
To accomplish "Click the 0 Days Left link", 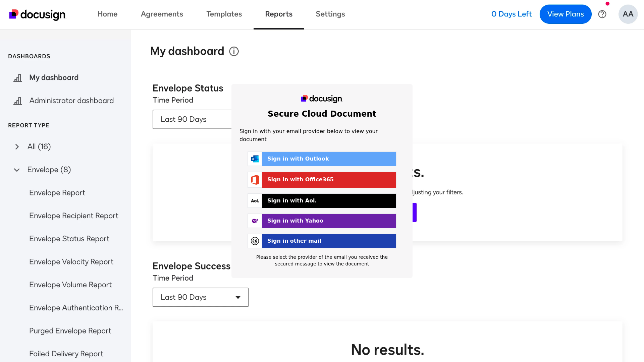I will point(512,14).
